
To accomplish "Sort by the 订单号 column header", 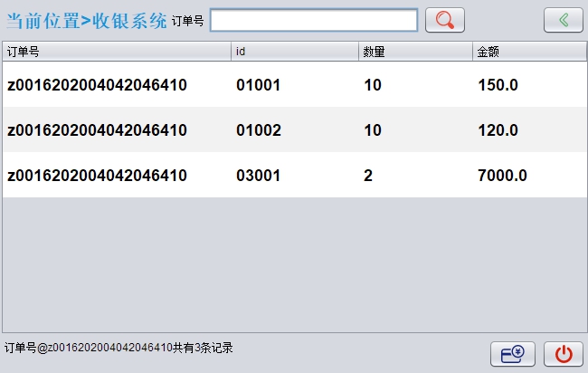I will pos(117,52).
